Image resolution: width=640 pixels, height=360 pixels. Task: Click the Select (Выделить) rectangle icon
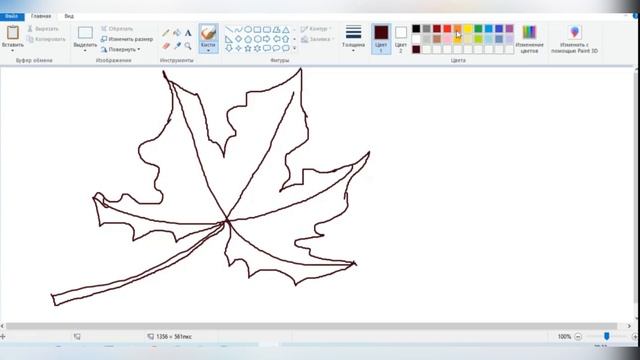[85, 33]
